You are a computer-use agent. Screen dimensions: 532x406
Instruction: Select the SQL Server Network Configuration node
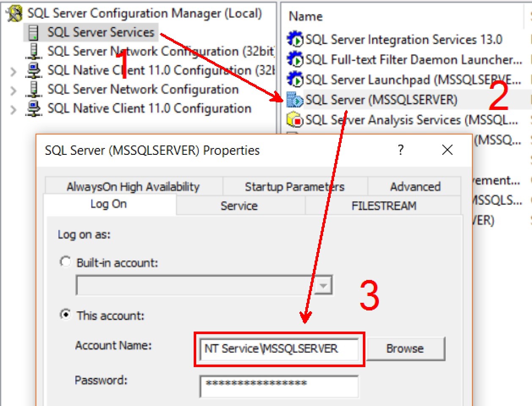click(x=143, y=89)
